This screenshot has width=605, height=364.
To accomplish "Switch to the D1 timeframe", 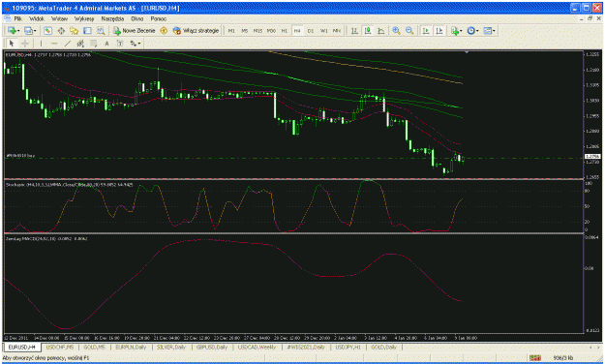I will click(311, 30).
